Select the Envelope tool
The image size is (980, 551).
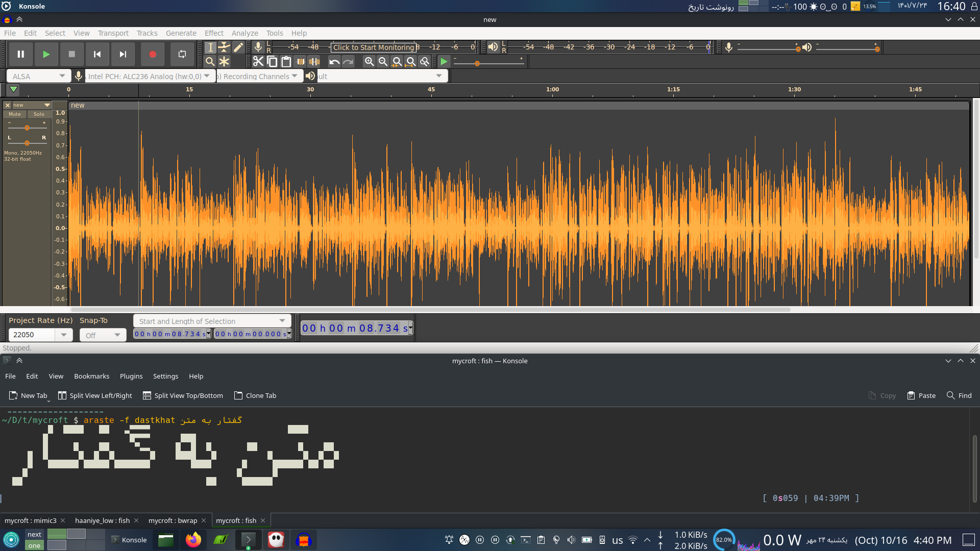point(224,47)
